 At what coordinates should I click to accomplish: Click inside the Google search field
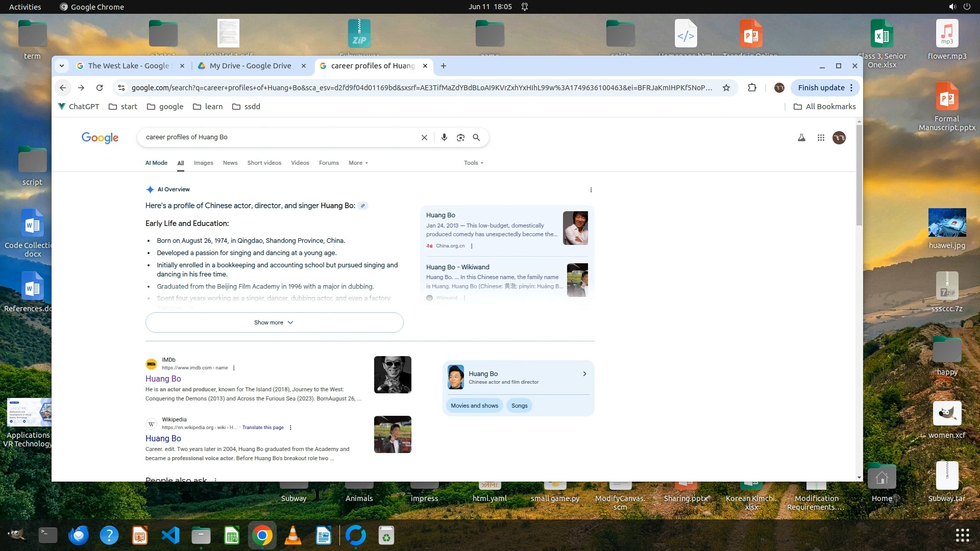pyautogui.click(x=281, y=137)
